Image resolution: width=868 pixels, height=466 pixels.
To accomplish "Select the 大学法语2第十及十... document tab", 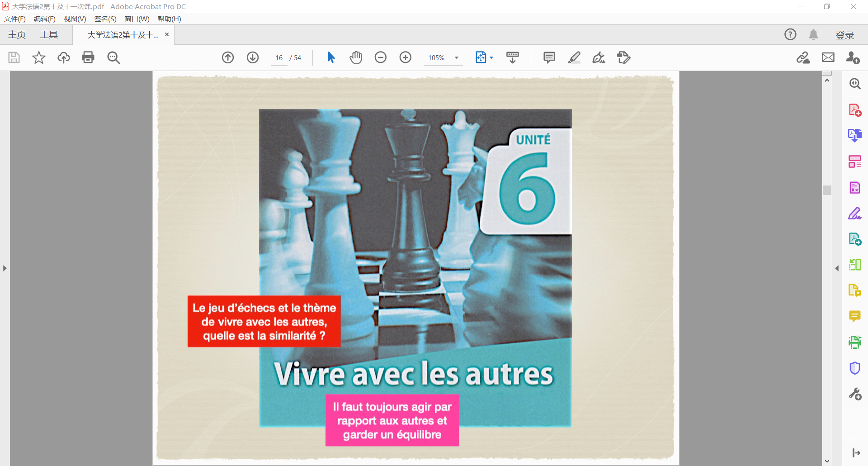I will point(123,35).
